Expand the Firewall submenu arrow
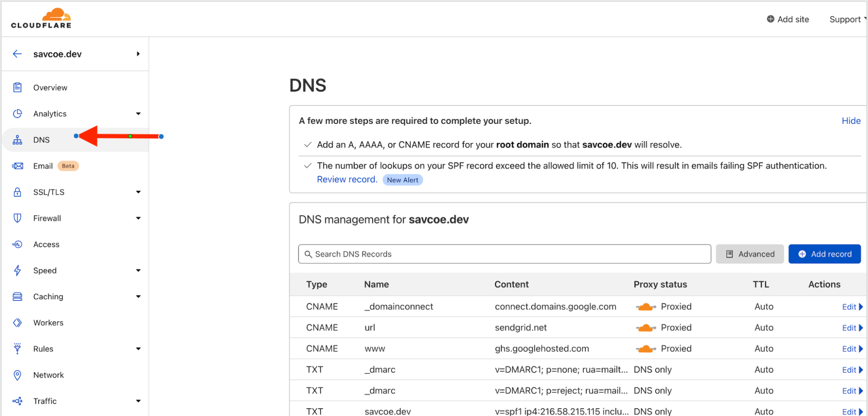The width and height of the screenshot is (868, 416). [138, 218]
